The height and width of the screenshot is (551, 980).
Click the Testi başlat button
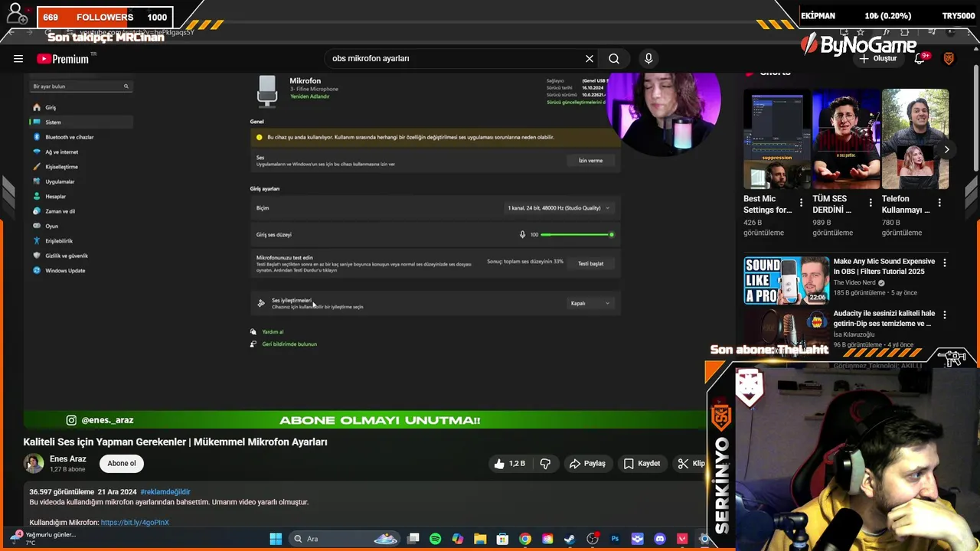click(590, 263)
